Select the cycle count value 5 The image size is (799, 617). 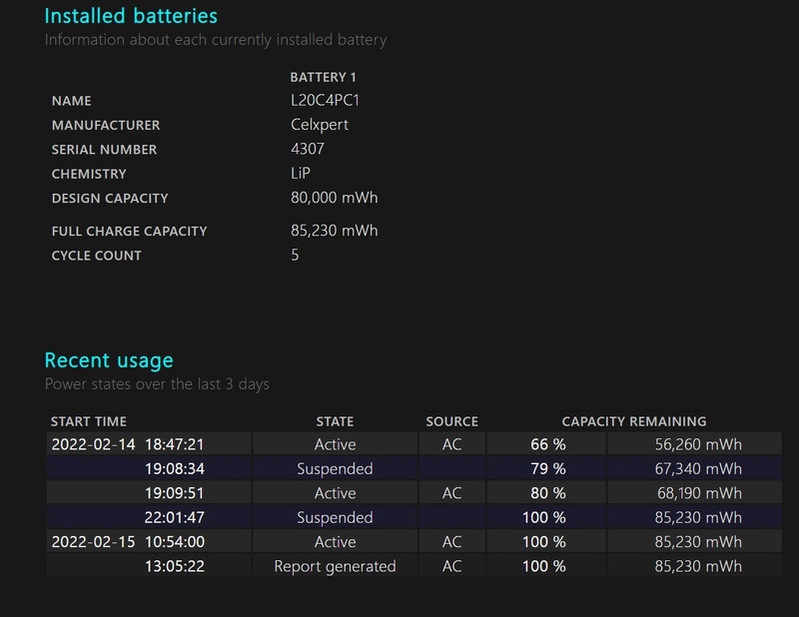[295, 255]
